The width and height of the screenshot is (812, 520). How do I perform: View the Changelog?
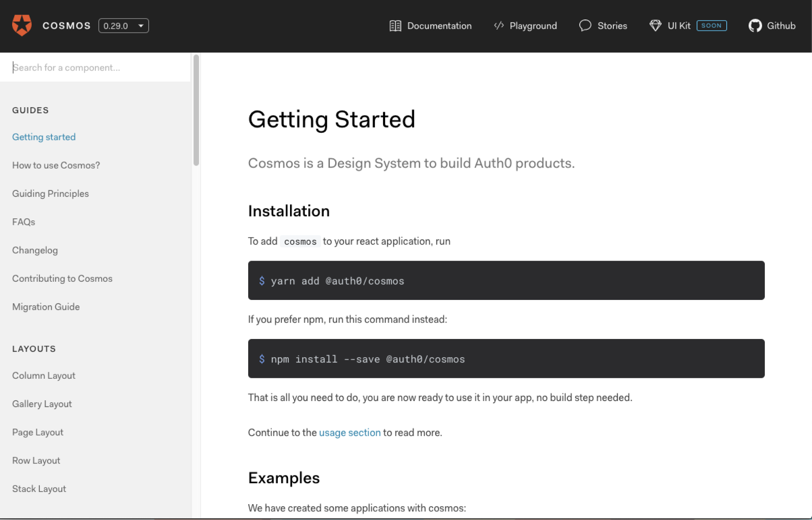coord(35,250)
